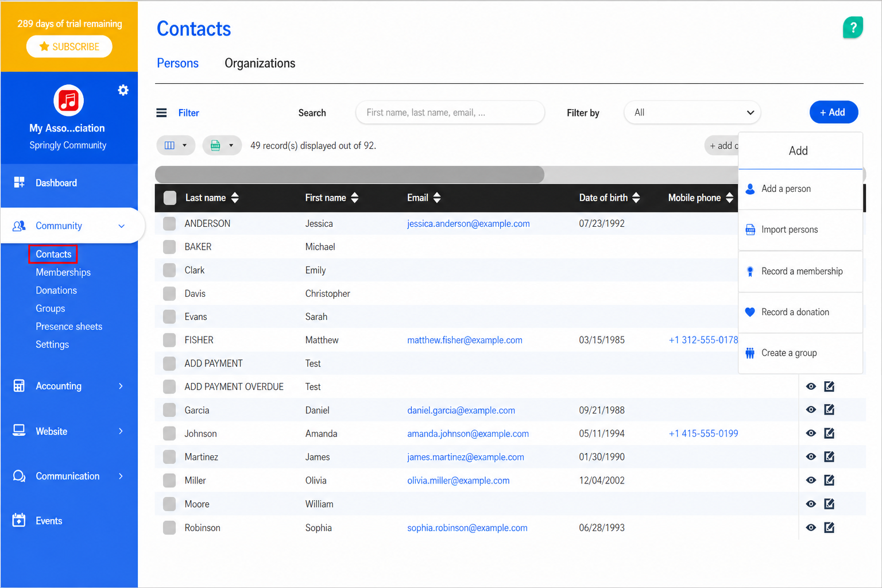The height and width of the screenshot is (588, 882).
Task: Edit the Robinson Sophia contact
Action: (829, 527)
